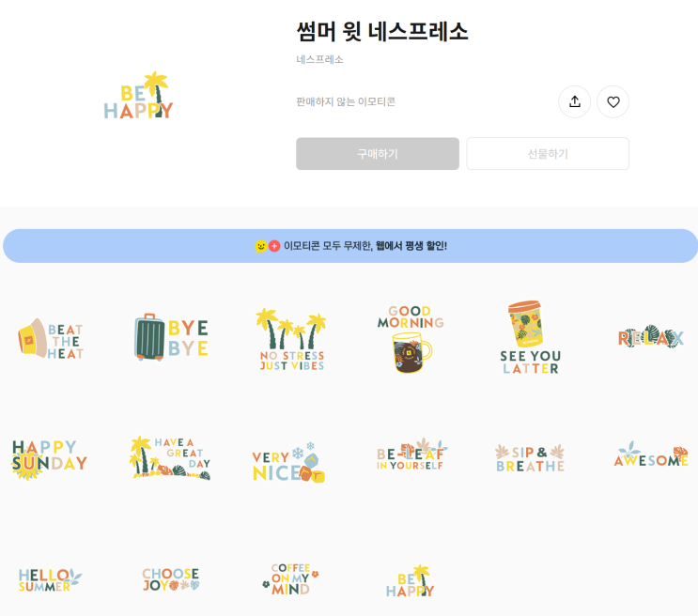Click the 썸머 윗 네스프레소 title
The image size is (698, 616).
click(x=382, y=32)
